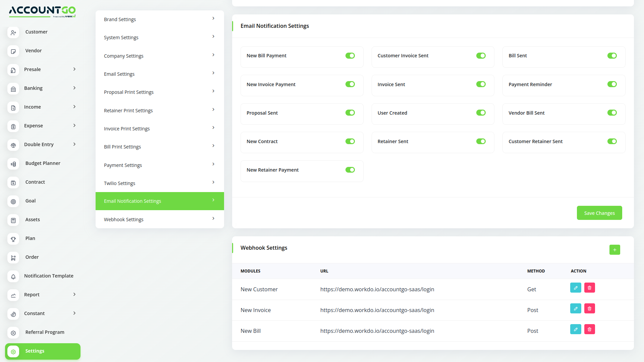Image resolution: width=644 pixels, height=362 pixels.
Task: Expand the Report sidebar section
Action: pyautogui.click(x=74, y=294)
